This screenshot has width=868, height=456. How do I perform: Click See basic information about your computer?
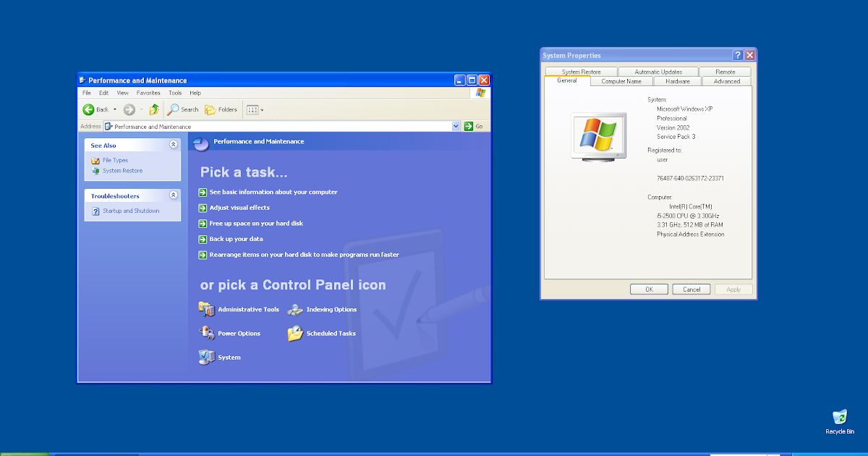pos(273,192)
